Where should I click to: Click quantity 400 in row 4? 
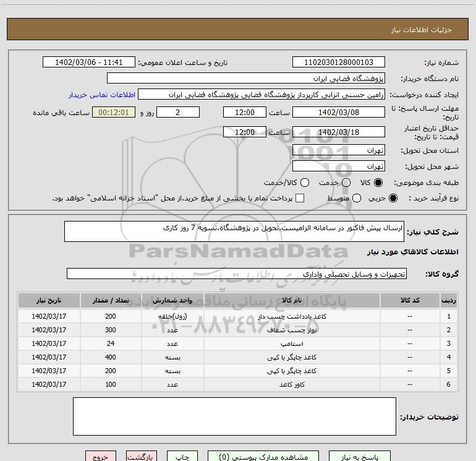click(111, 358)
